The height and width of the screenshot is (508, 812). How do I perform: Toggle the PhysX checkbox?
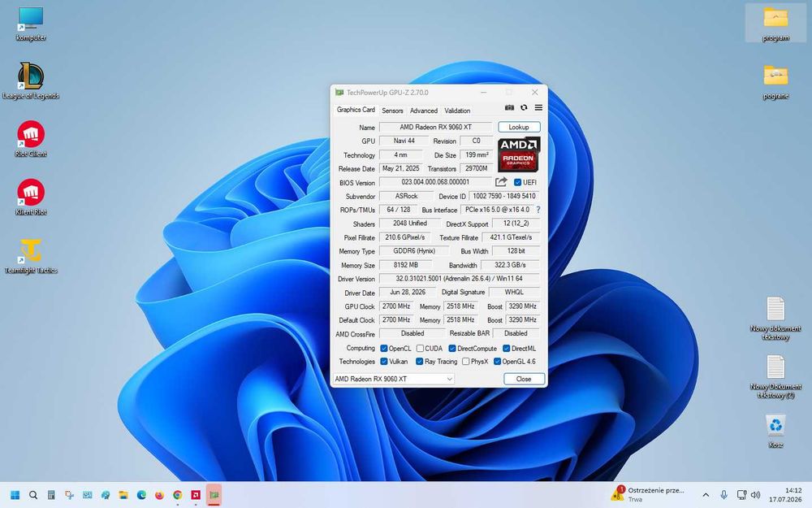pos(465,362)
